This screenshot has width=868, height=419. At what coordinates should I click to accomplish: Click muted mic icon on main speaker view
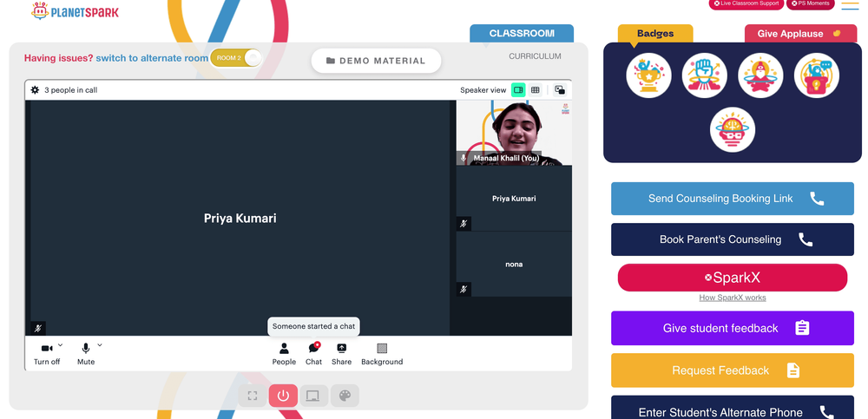pyautogui.click(x=38, y=328)
